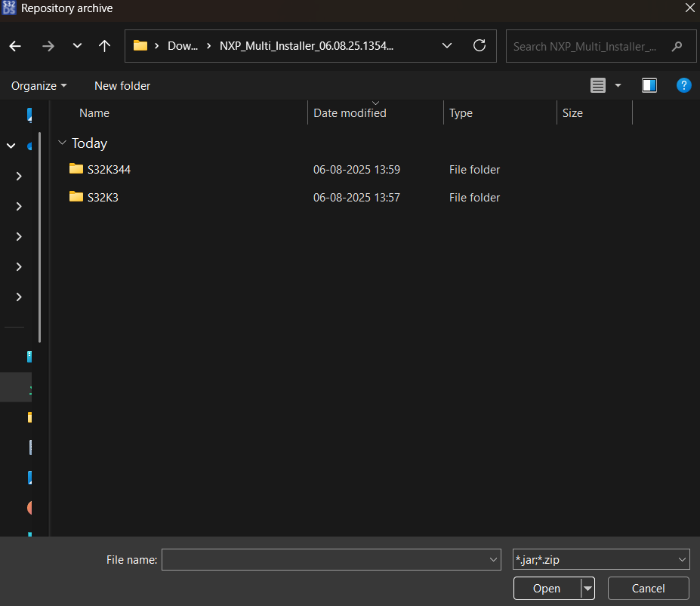Open the arrow beside the Open button
Screen dimensions: 700x606
(588, 588)
